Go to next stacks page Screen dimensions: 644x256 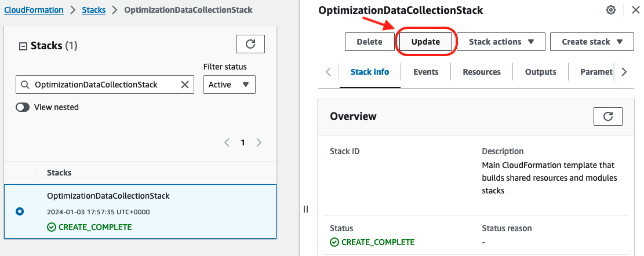[259, 142]
